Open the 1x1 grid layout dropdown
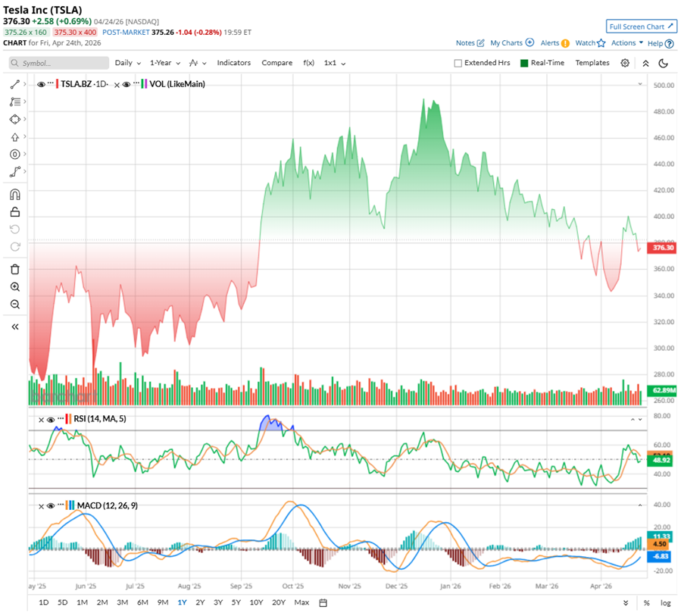This screenshot has width=684, height=616. pyautogui.click(x=335, y=63)
